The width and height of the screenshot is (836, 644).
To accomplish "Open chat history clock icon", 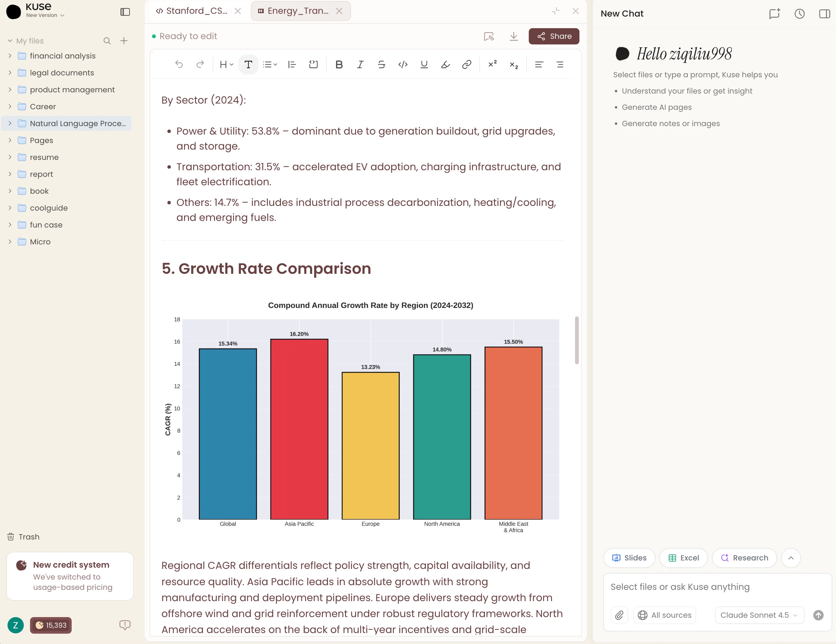I will point(799,14).
